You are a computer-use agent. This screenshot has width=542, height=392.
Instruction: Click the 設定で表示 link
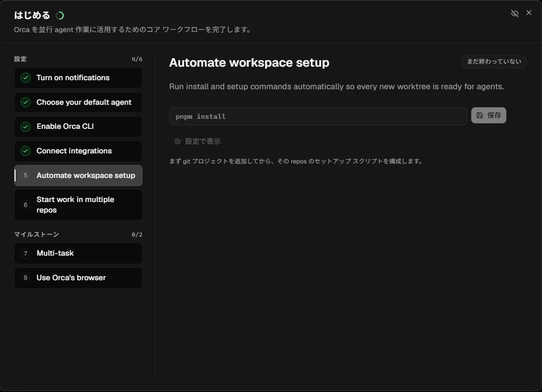[x=198, y=141]
